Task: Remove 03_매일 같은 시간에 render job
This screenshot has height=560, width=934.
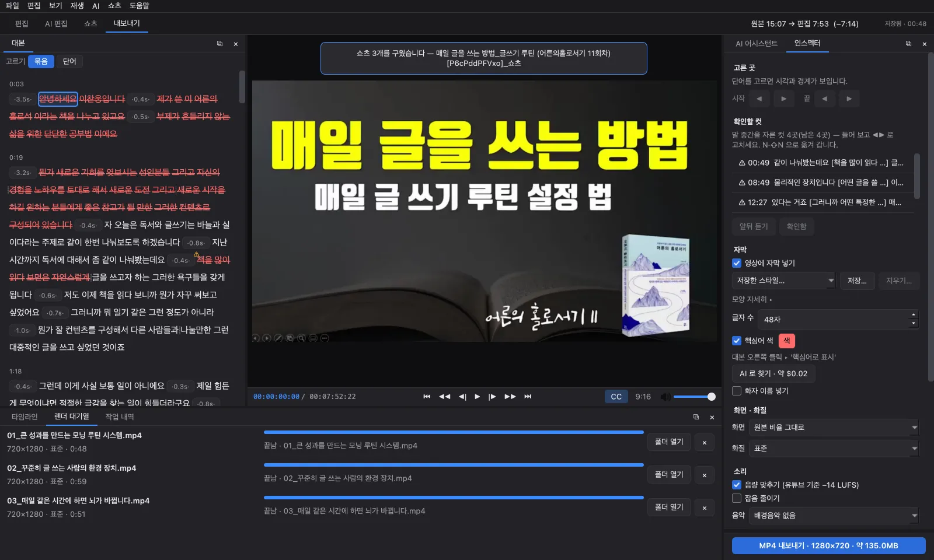Action: tap(705, 508)
